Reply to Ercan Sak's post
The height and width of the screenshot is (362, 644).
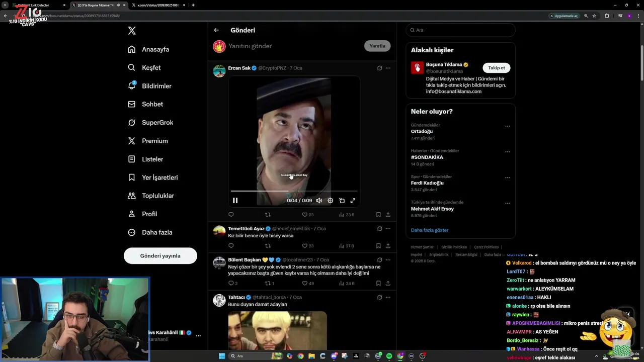click(x=231, y=215)
